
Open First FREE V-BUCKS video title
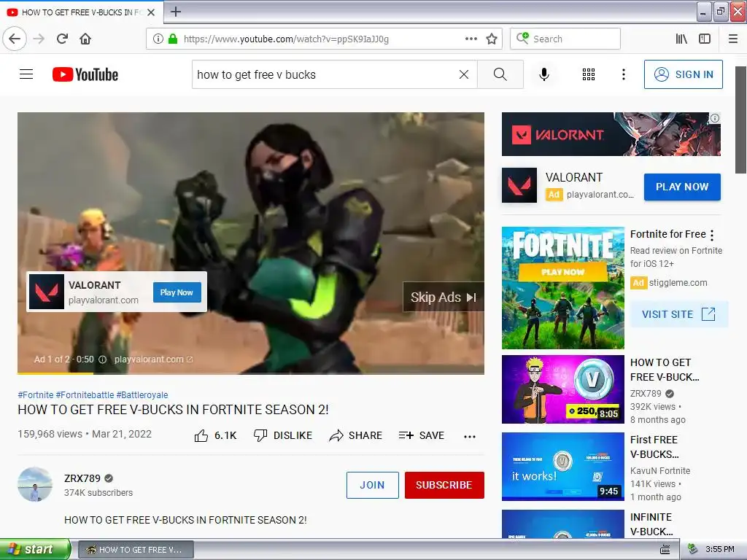654,447
